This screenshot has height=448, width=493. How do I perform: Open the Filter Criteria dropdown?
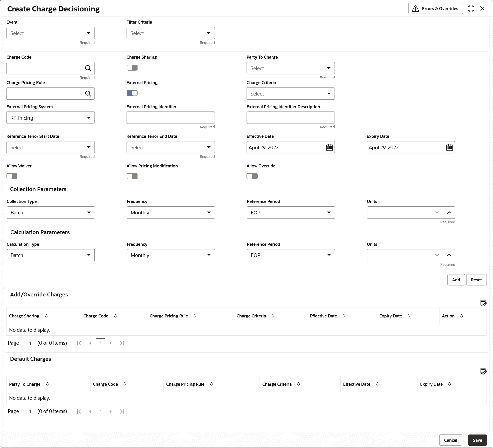(x=170, y=33)
